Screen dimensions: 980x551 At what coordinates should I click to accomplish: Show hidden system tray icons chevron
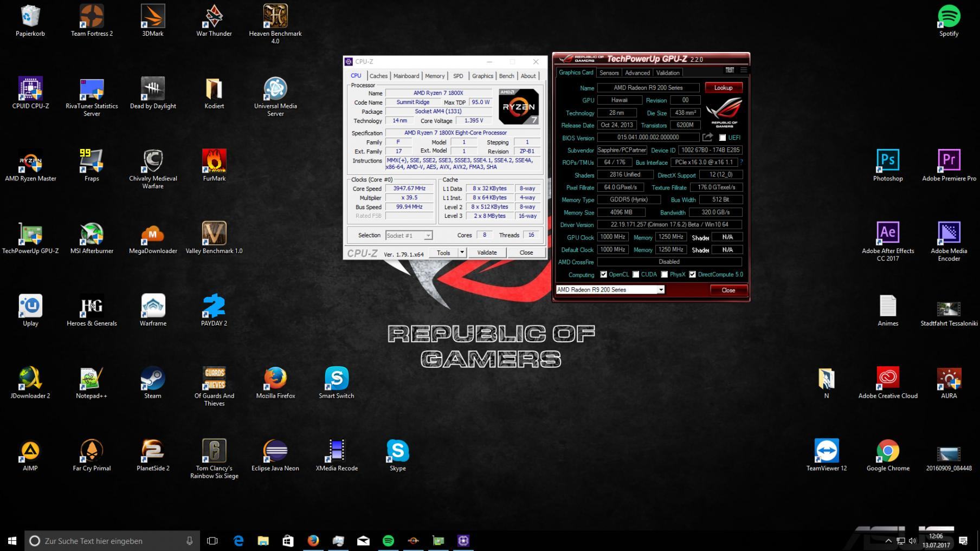point(888,541)
